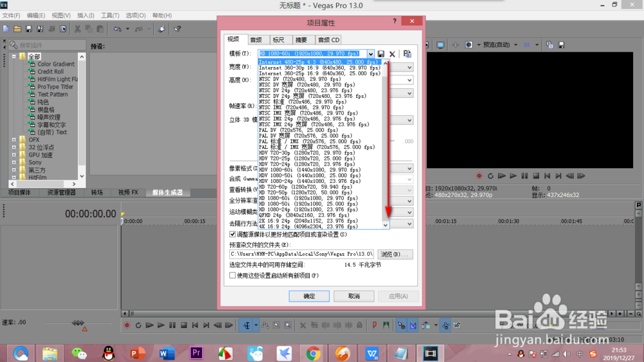Open the 工具(T) menu
The width and height of the screenshot is (644, 362).
110,15
